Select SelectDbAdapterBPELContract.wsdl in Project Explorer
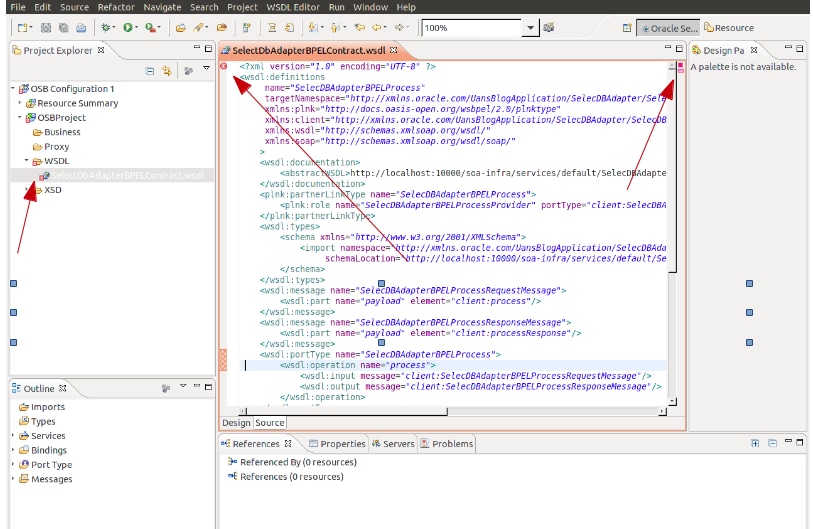 coord(126,175)
